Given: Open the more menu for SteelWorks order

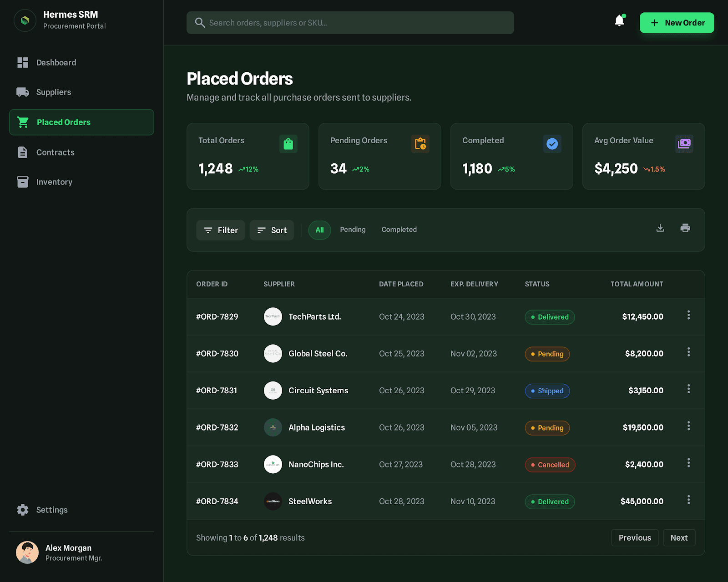Looking at the screenshot, I should point(688,500).
